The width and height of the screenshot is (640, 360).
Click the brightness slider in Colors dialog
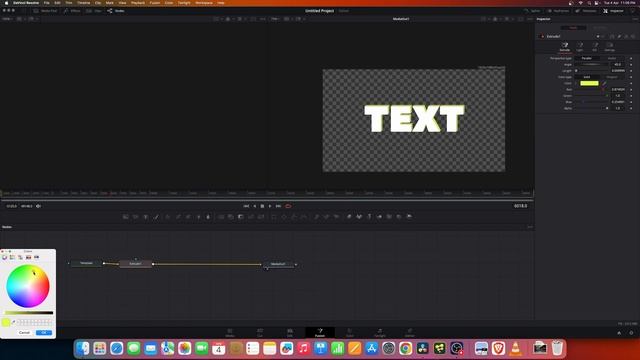pos(29,313)
